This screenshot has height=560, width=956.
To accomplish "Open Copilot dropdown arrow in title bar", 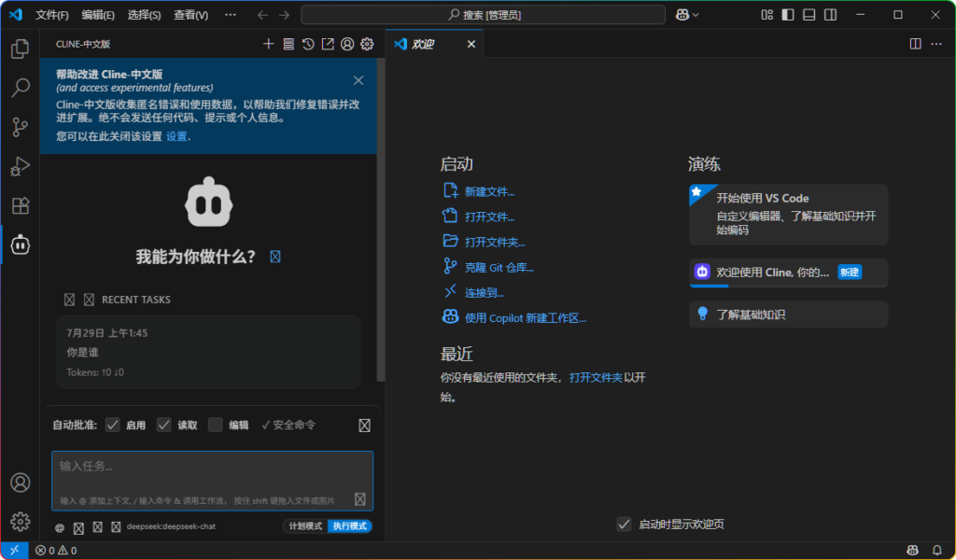I will [696, 15].
